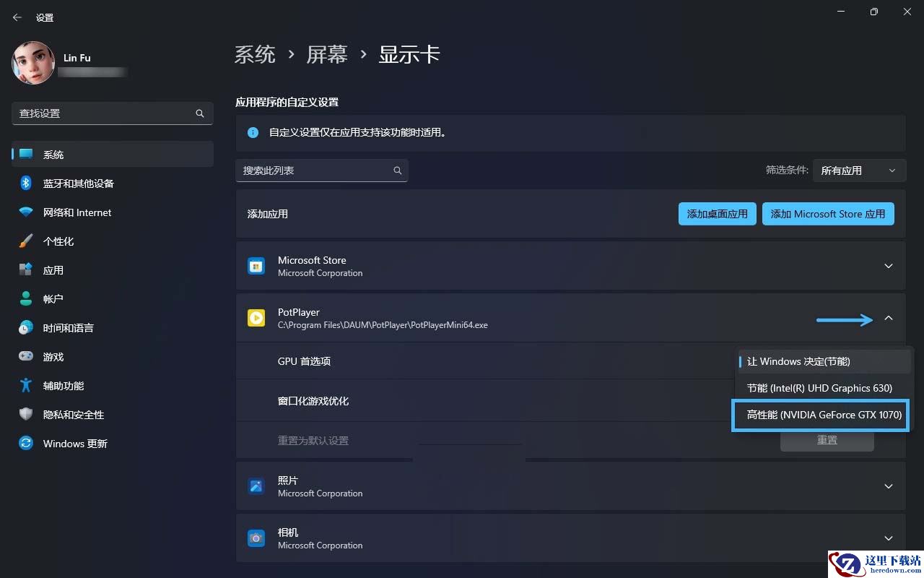Click 添加桌面应用 button
Viewport: 924px width, 578px height.
click(718, 214)
